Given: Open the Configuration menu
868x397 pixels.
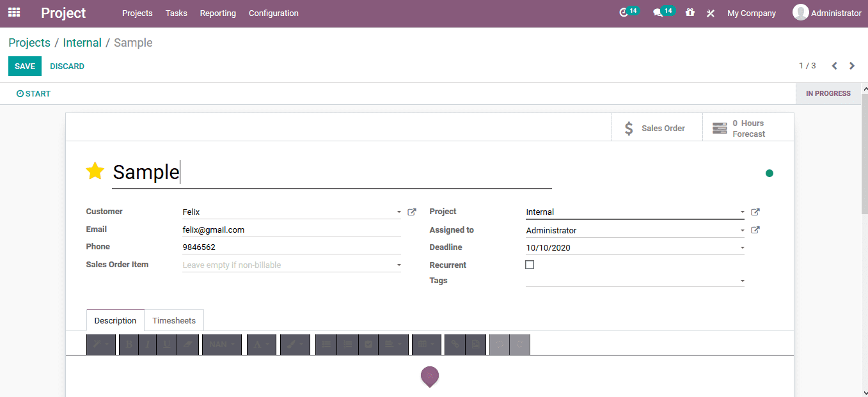Looking at the screenshot, I should pyautogui.click(x=273, y=13).
